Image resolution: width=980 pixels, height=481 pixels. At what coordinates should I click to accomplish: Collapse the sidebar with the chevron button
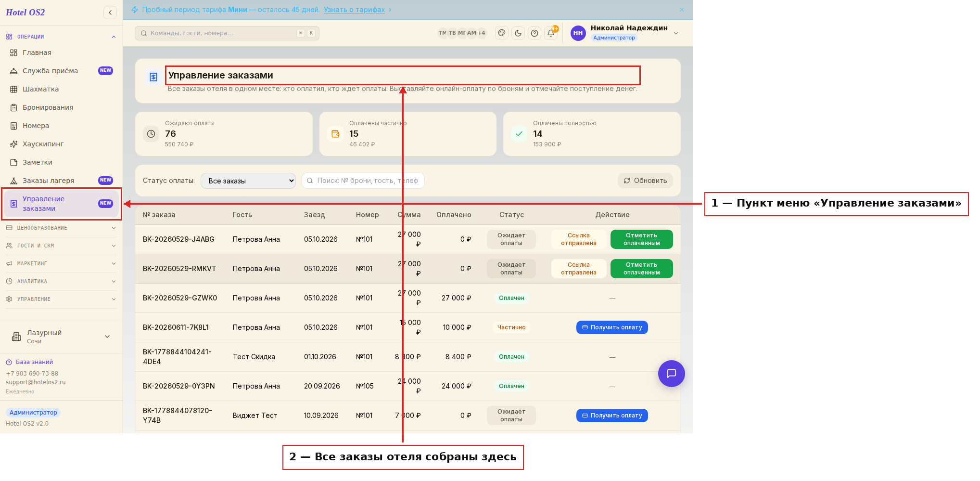click(x=110, y=13)
